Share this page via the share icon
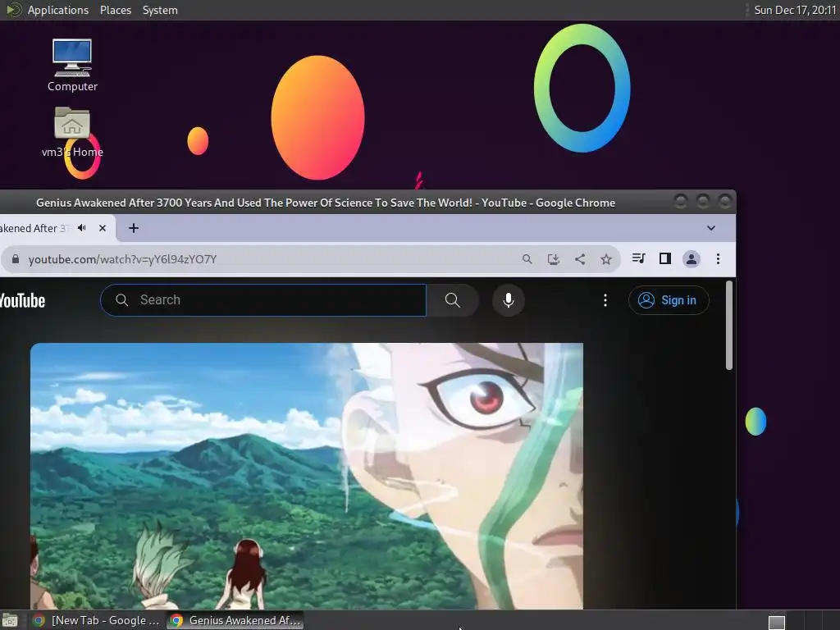This screenshot has width=840, height=630. [580, 259]
